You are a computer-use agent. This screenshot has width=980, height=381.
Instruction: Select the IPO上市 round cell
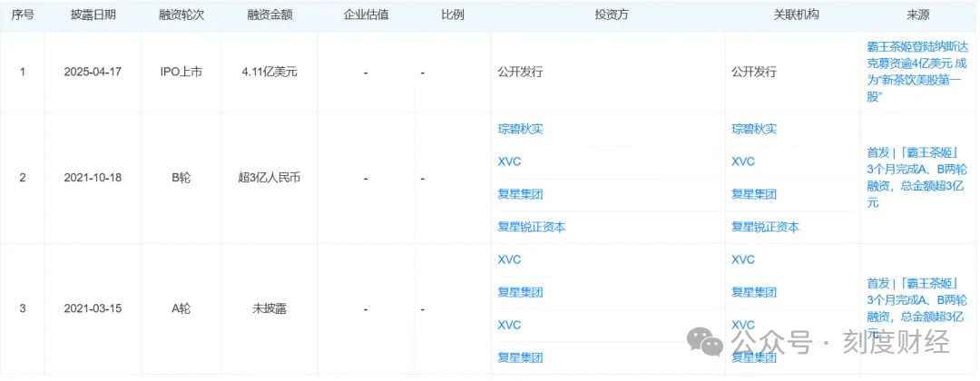tap(181, 72)
